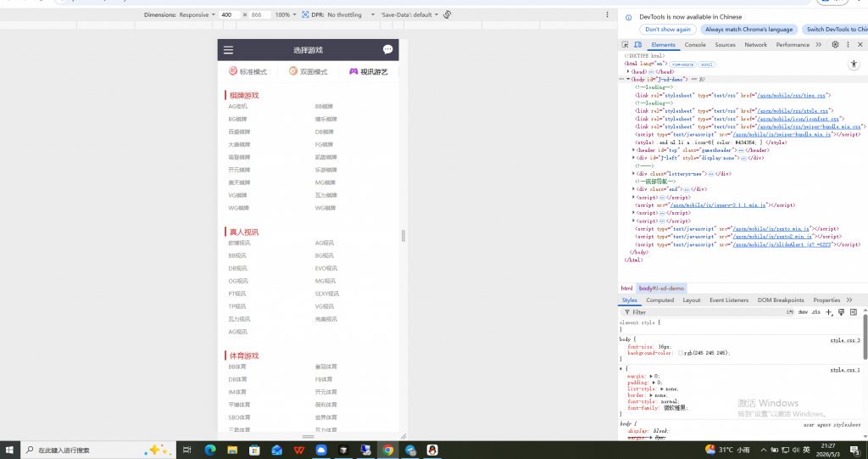Viewport: 868px width, 459px height.
Task: Click the rotate screen icon in the device toolbar
Action: [448, 15]
